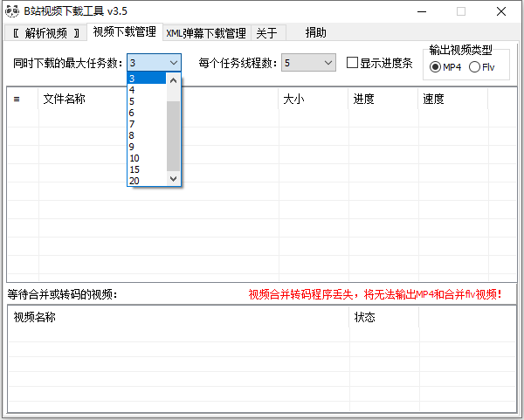This screenshot has width=524, height=420.
Task: Click the ≡ column header
Action: click(x=23, y=99)
